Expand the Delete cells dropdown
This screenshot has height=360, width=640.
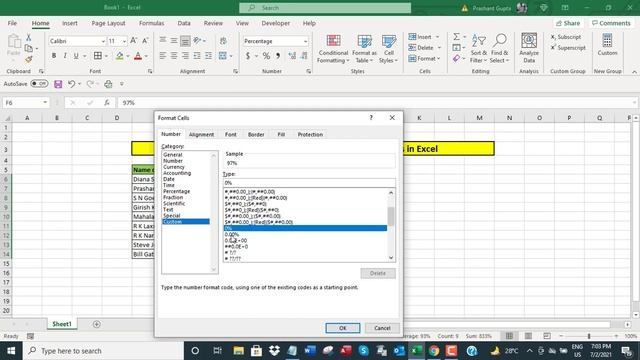tap(439, 48)
